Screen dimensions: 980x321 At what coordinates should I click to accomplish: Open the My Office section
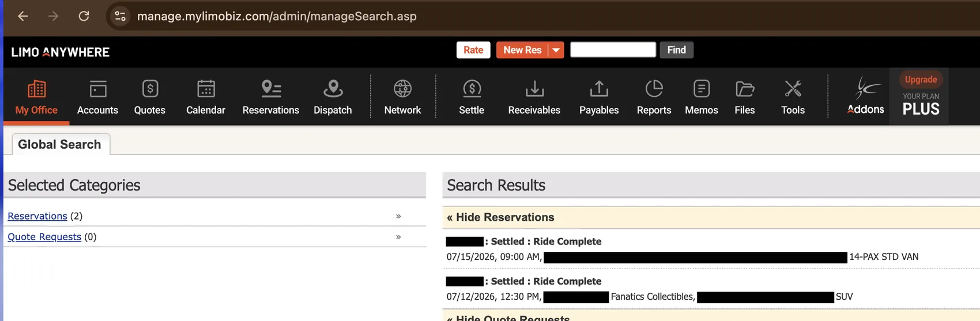(36, 97)
